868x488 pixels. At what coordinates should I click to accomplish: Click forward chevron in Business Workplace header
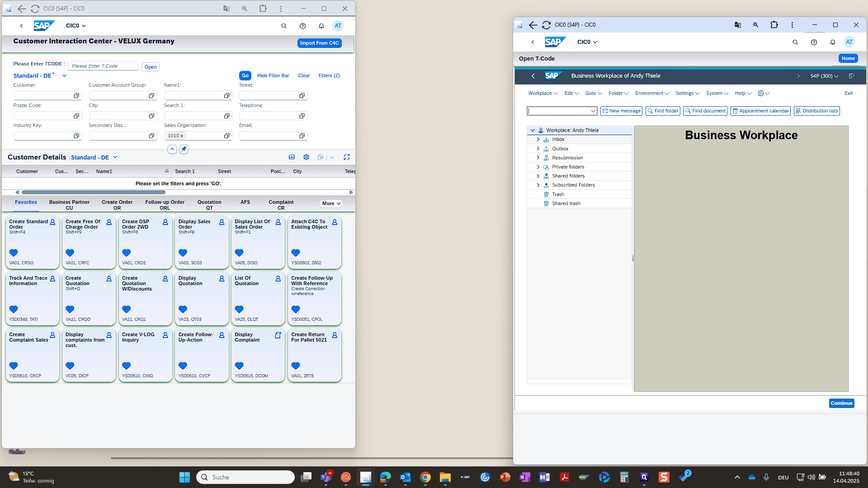coord(798,76)
